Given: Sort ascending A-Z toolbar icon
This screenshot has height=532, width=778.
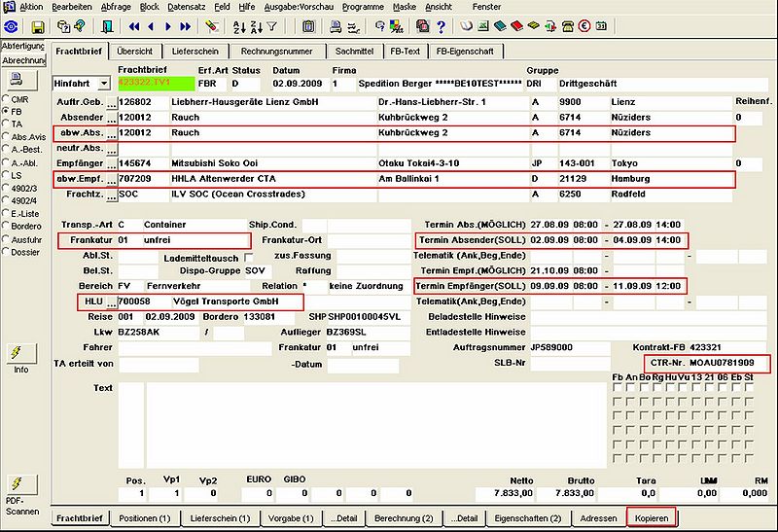Looking at the screenshot, I should pyautogui.click(x=239, y=27).
